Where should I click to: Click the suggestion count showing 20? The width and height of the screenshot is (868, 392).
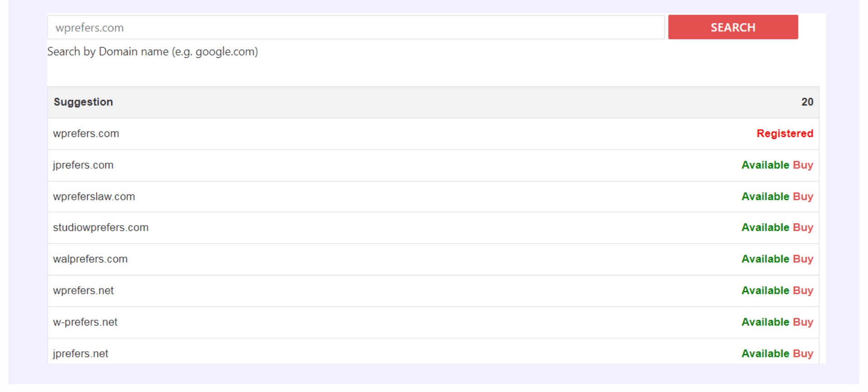tap(807, 102)
